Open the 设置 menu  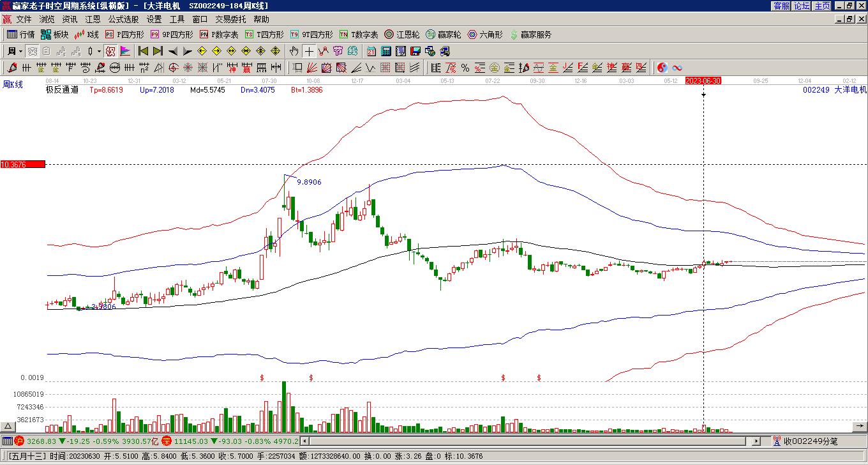[x=154, y=20]
